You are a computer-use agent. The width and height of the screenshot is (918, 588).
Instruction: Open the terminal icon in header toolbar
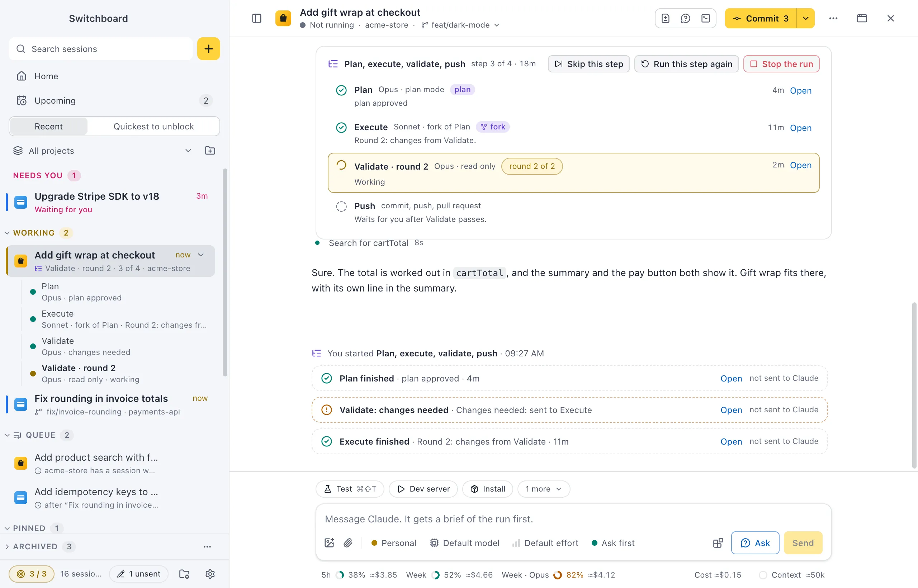click(706, 18)
